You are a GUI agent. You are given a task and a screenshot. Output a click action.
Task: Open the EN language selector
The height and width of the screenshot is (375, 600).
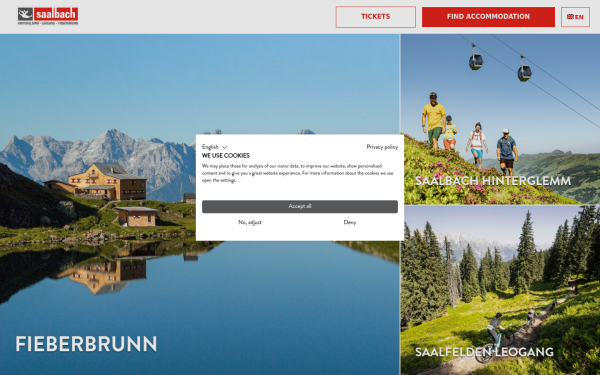(x=575, y=17)
